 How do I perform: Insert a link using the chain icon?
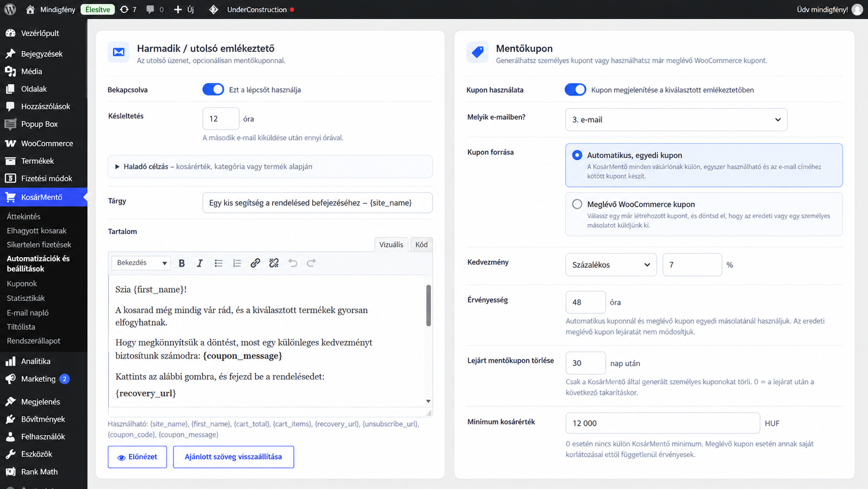click(x=255, y=263)
